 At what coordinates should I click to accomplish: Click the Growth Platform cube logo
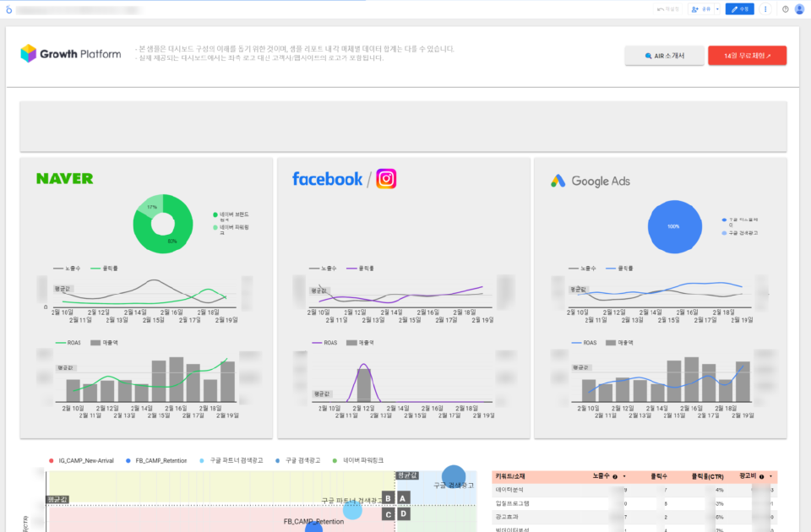29,54
